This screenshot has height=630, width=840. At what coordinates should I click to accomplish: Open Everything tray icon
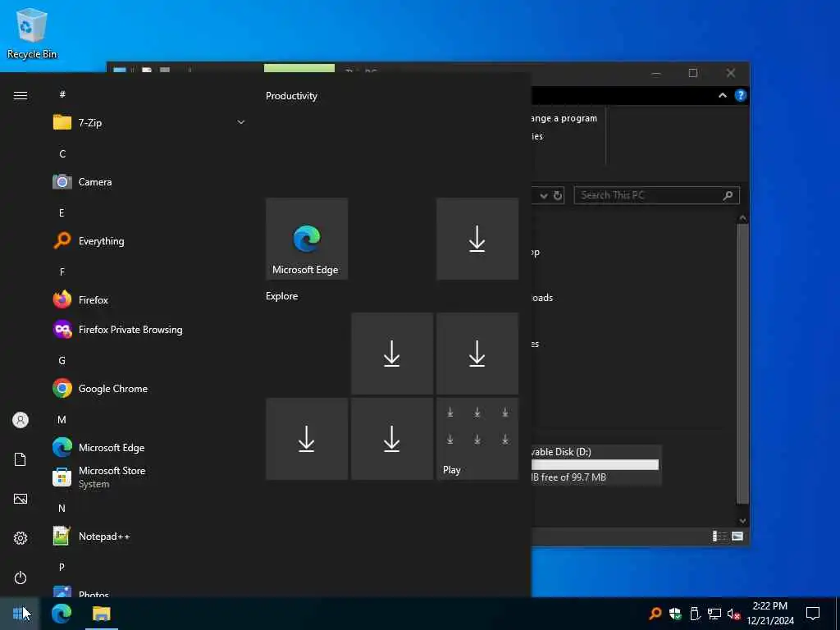pos(655,614)
